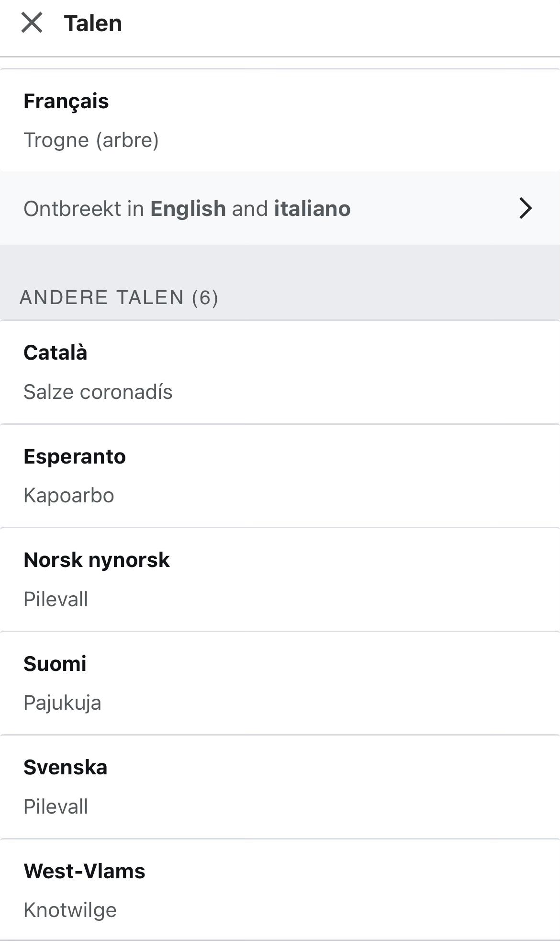The image size is (560, 941).
Task: Open West-Vlams article Knotwilge
Action: [70, 910]
